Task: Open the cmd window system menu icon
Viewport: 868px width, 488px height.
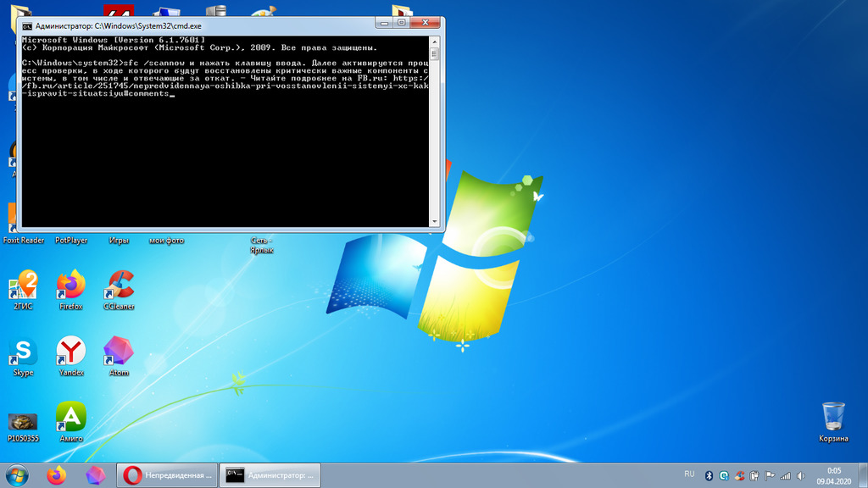Action: [27, 26]
